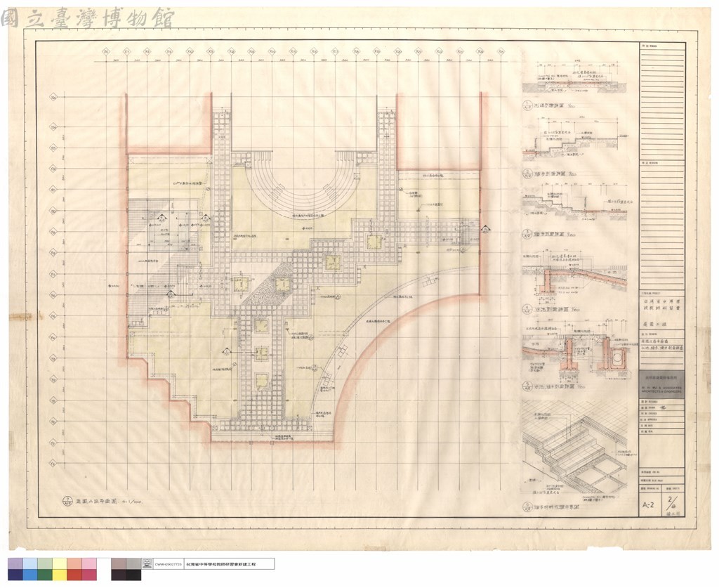Click the red swatch in bottom row

[74, 575]
